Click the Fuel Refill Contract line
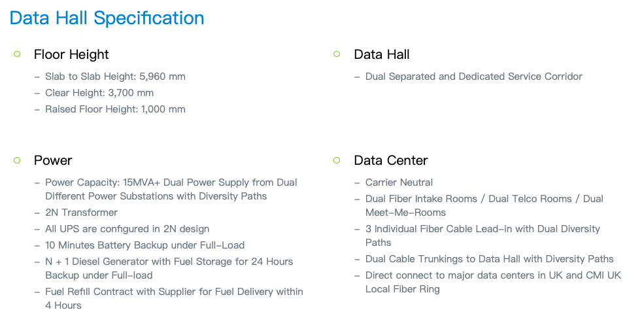The height and width of the screenshot is (329, 644). click(x=174, y=298)
